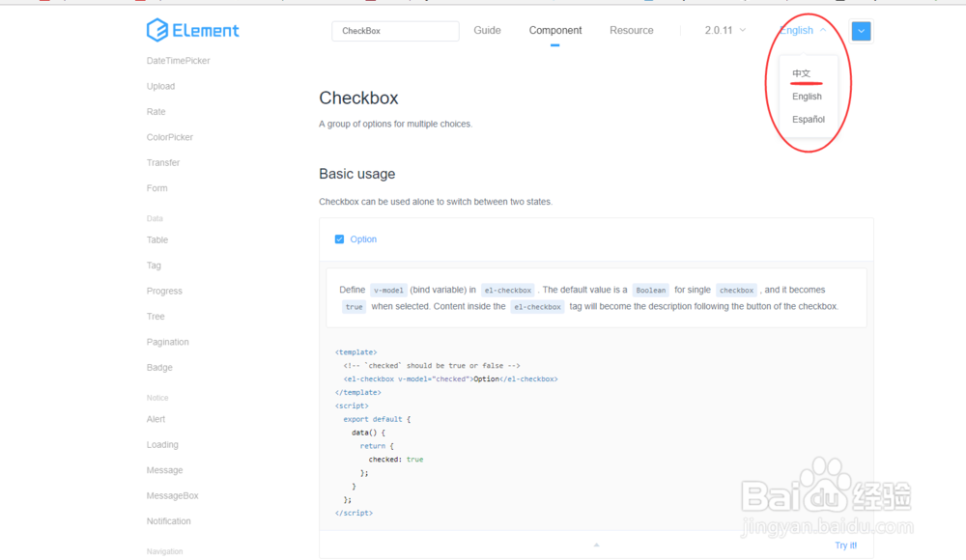Click the blue dropdown arrow button
966x560 pixels.
point(861,31)
